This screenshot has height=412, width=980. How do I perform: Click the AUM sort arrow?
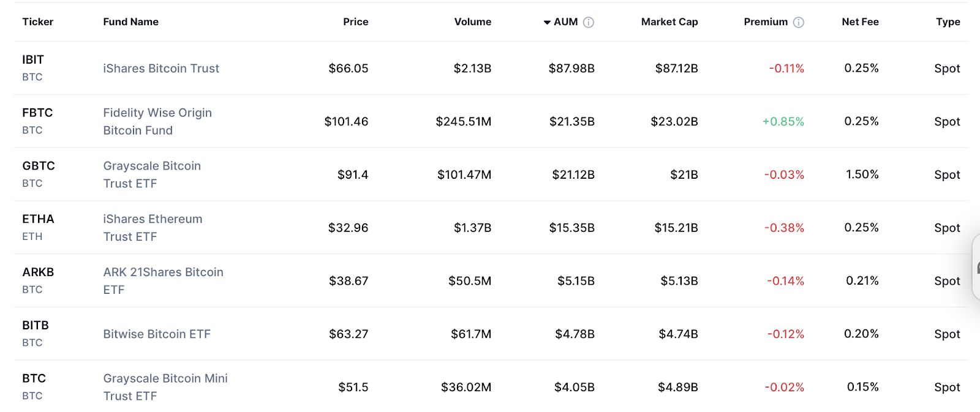pos(547,23)
